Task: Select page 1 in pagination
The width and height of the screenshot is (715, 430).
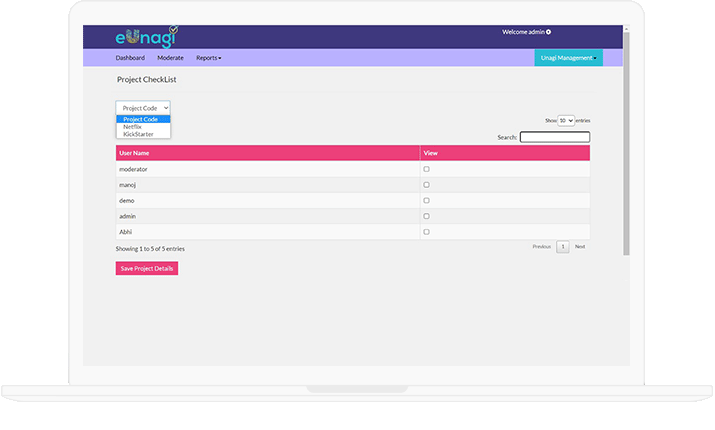Action: [x=563, y=247]
